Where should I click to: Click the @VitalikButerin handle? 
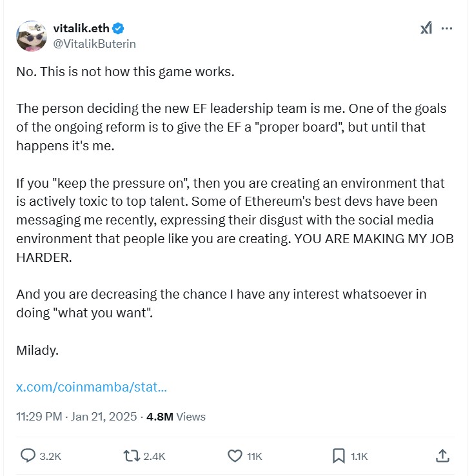pos(94,44)
